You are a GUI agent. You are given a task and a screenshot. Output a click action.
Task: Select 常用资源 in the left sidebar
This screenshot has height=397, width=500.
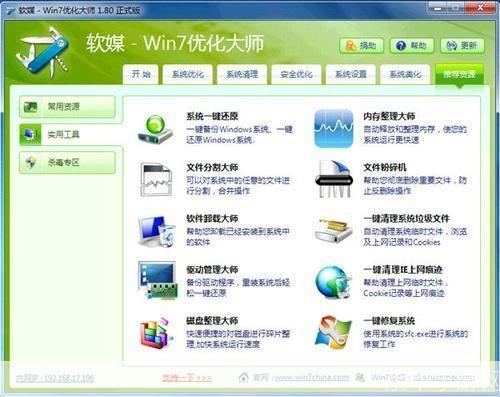tap(67, 107)
